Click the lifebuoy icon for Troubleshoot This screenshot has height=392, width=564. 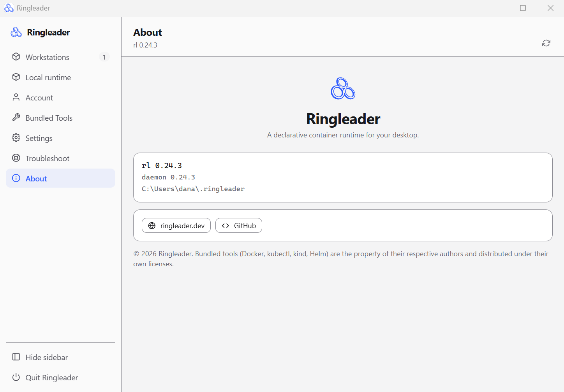16,158
